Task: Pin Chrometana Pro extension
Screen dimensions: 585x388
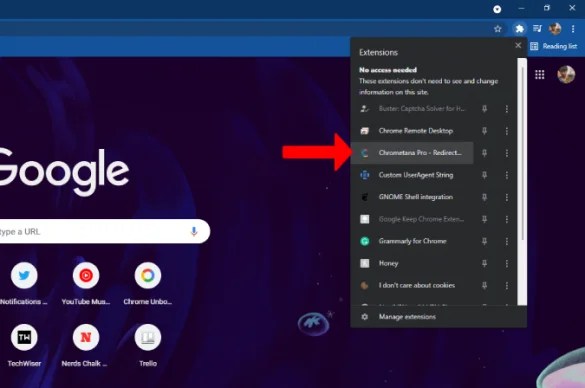Action: [x=484, y=153]
